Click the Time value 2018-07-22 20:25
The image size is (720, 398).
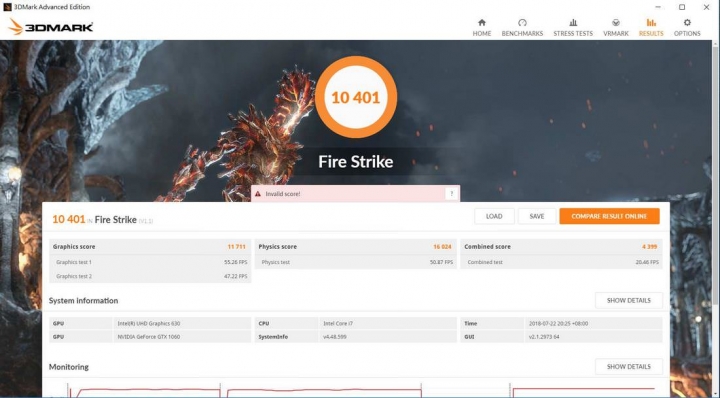point(558,323)
